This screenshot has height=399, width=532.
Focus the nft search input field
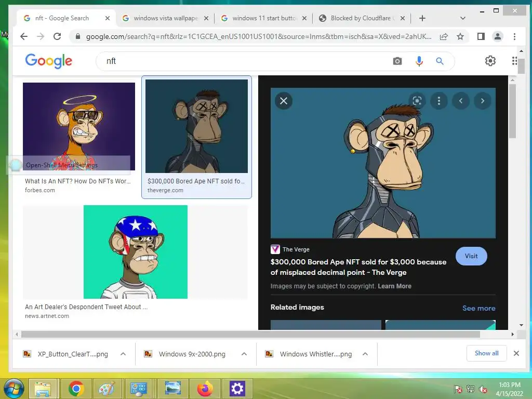tap(244, 61)
